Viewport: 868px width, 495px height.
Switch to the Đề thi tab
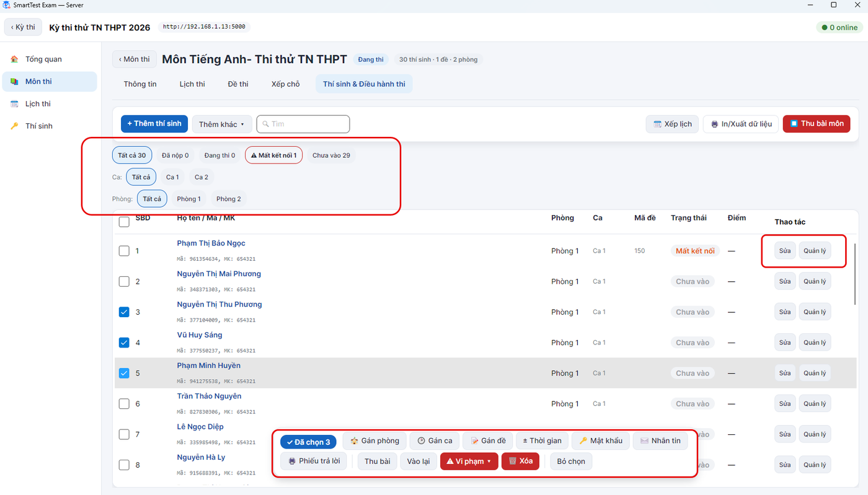(x=238, y=84)
